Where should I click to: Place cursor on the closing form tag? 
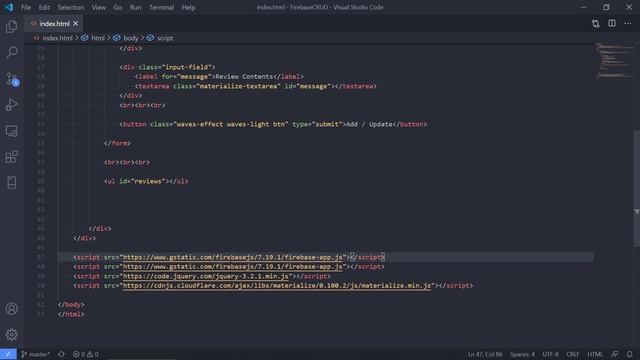point(117,143)
